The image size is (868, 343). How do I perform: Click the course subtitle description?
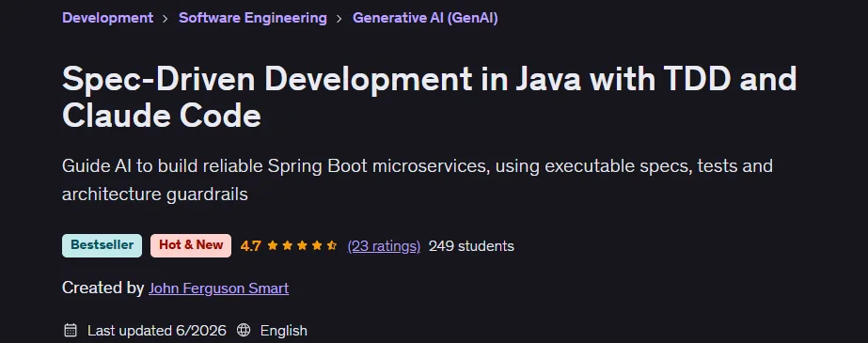pos(418,179)
